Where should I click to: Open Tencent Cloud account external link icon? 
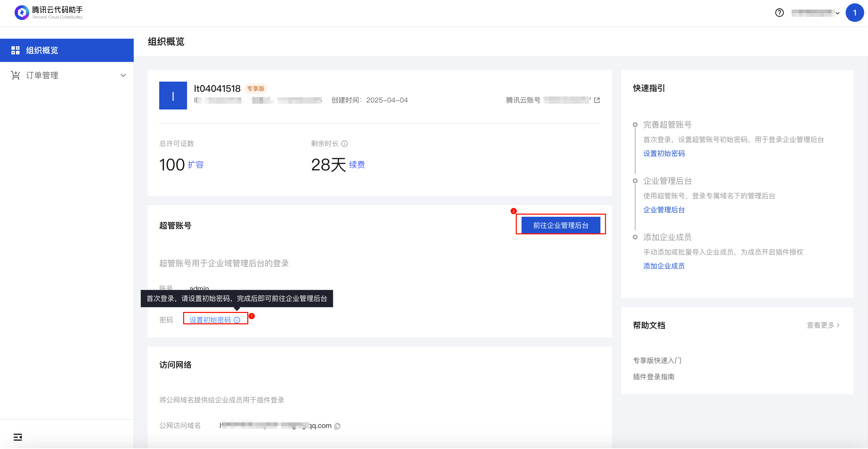(x=597, y=100)
